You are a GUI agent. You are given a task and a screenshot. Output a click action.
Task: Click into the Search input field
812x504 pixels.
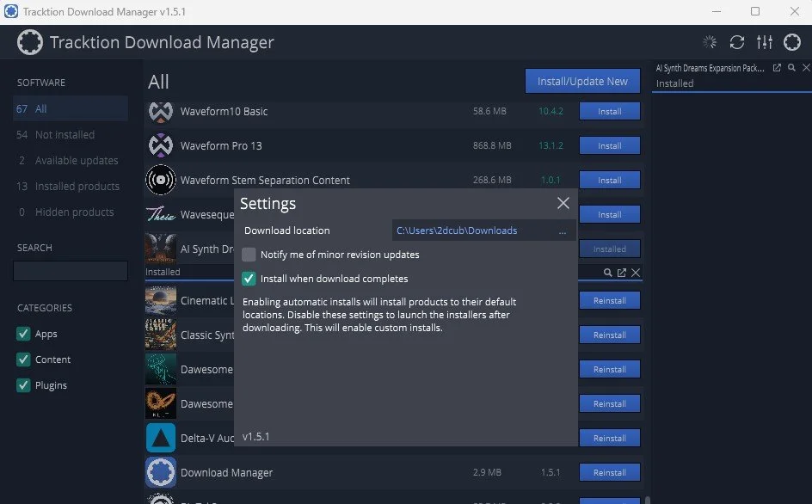point(71,271)
